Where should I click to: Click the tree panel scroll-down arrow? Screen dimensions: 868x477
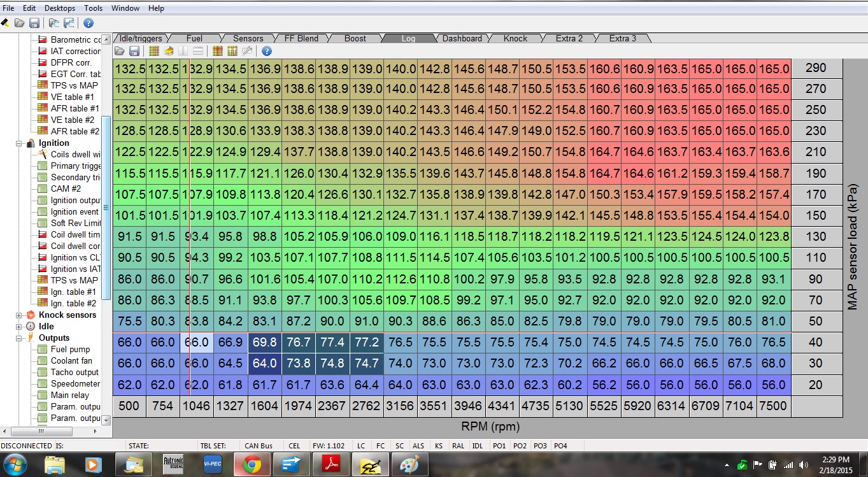click(x=106, y=421)
